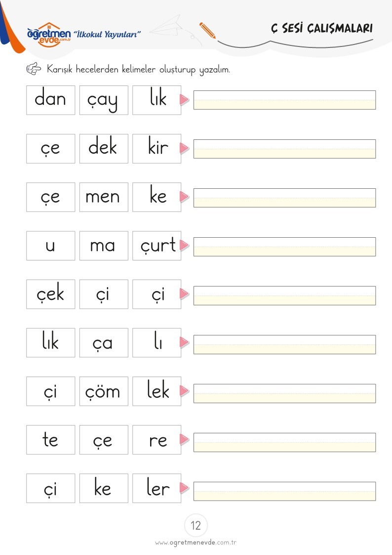Select the 'çöm' syllable box
The width and height of the screenshot is (392, 555).
(104, 391)
